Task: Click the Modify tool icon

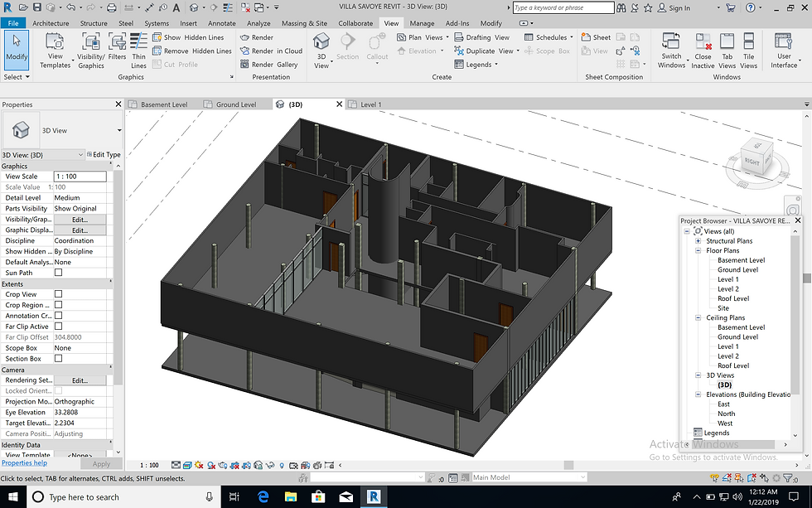Action: click(17, 46)
